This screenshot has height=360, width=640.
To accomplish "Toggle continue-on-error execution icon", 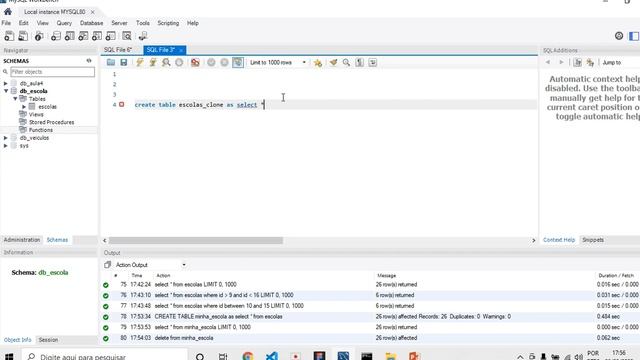I will (x=195, y=62).
